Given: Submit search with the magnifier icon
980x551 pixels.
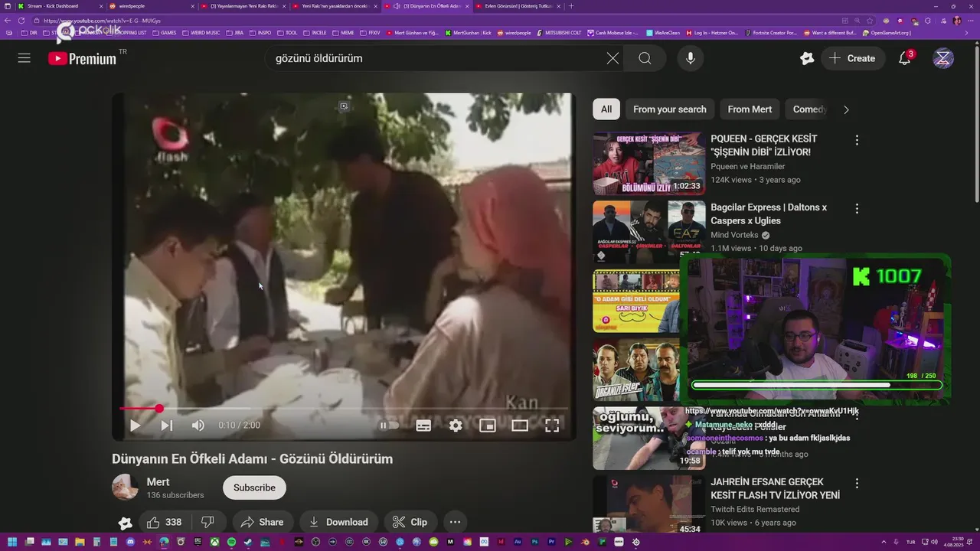Looking at the screenshot, I should [645, 58].
